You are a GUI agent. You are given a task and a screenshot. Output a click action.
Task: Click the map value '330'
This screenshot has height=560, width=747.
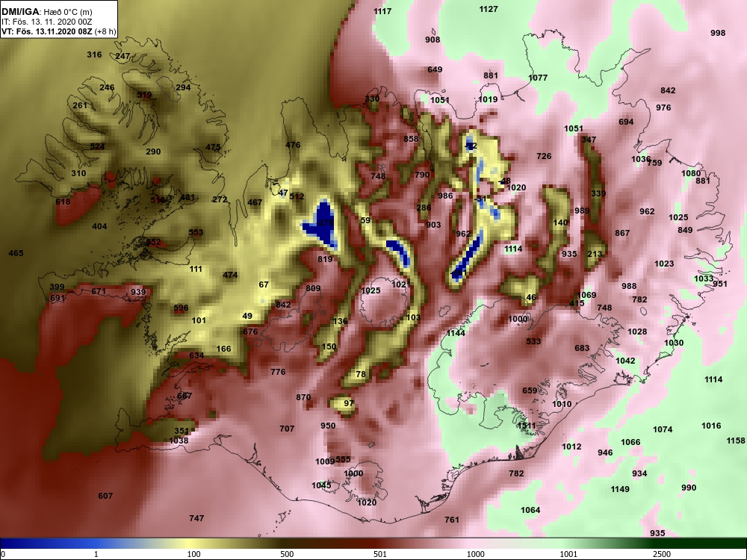coord(372,99)
